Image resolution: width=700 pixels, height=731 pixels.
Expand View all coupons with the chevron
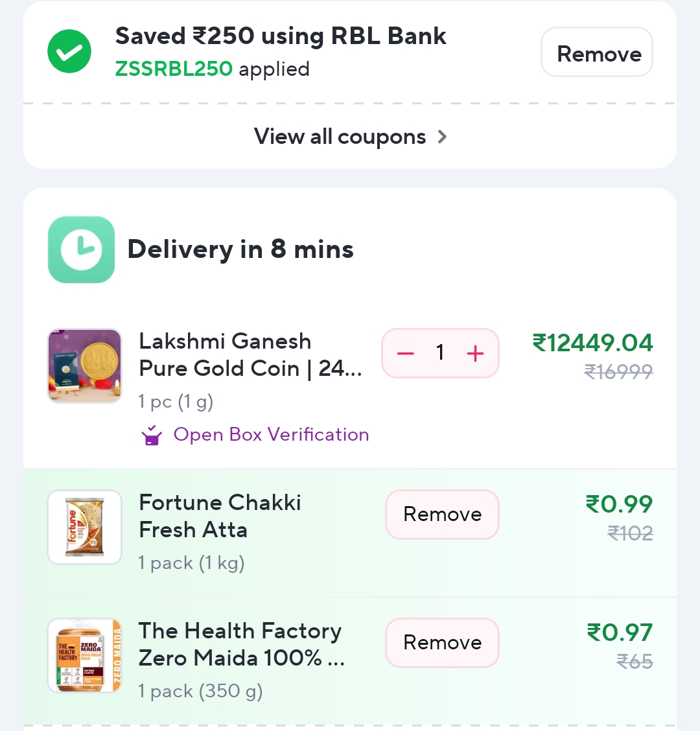[443, 137]
